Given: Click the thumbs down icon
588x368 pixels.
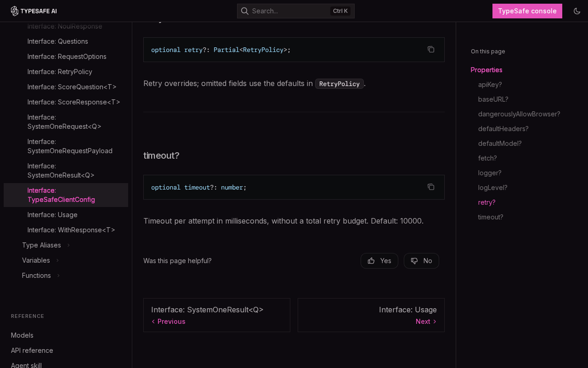Looking at the screenshot, I should click(414, 261).
